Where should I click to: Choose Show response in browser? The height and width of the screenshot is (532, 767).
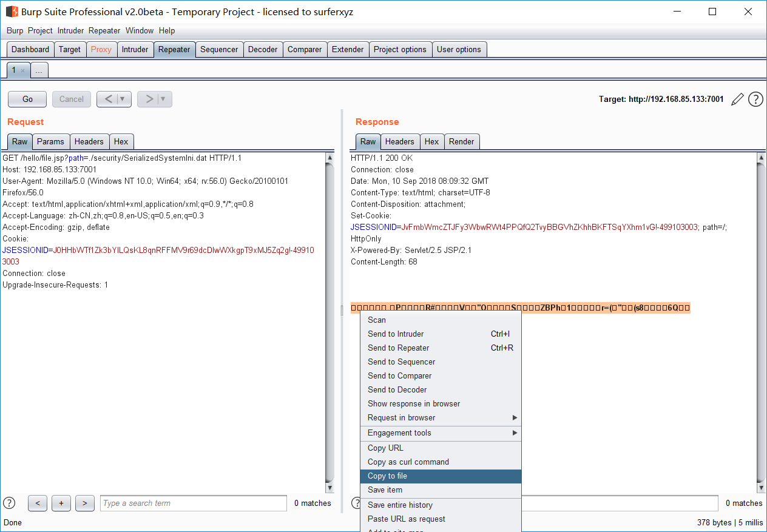click(x=441, y=403)
